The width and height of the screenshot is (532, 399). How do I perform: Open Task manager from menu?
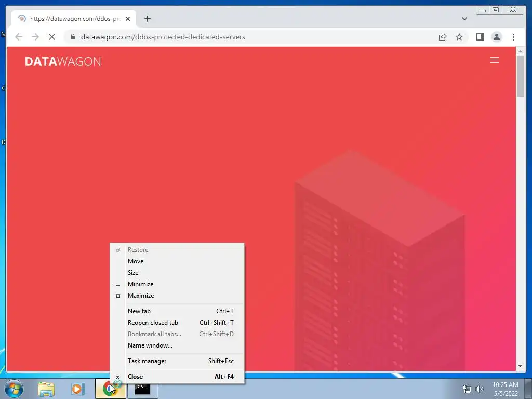tap(177, 361)
